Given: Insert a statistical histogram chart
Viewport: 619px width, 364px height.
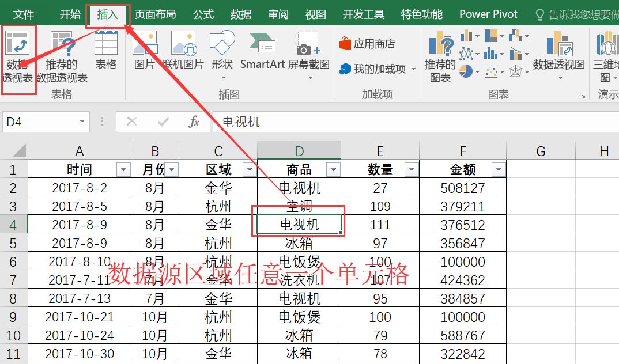Looking at the screenshot, I should (491, 54).
